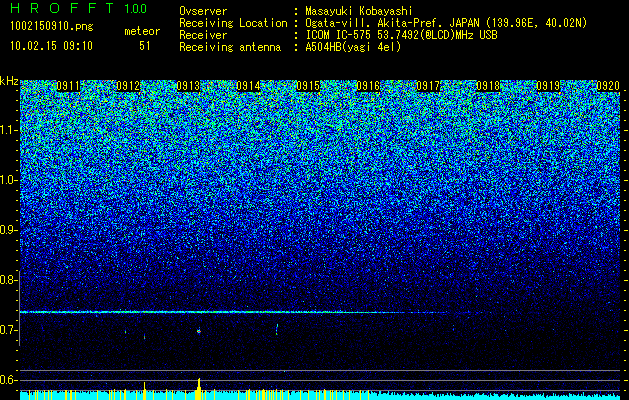Select the Ogata-vill. Akita-Pref. JAPAN location text
This screenshot has width=629, height=400.
coord(446,23)
